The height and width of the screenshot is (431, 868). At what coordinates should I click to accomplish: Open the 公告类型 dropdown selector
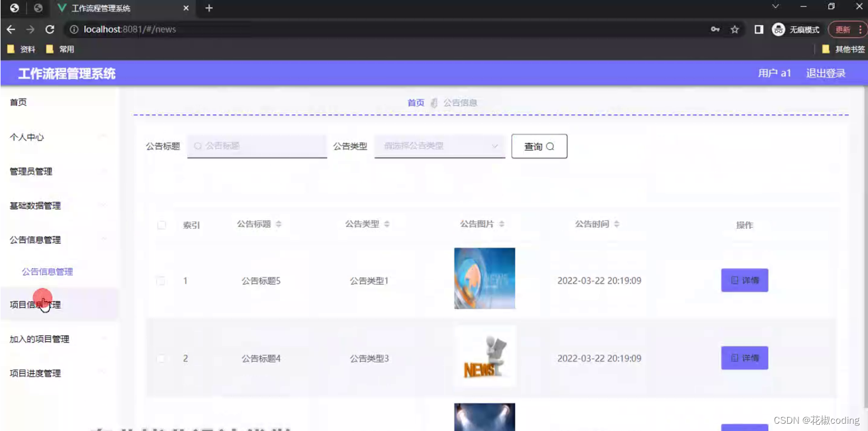(x=439, y=146)
